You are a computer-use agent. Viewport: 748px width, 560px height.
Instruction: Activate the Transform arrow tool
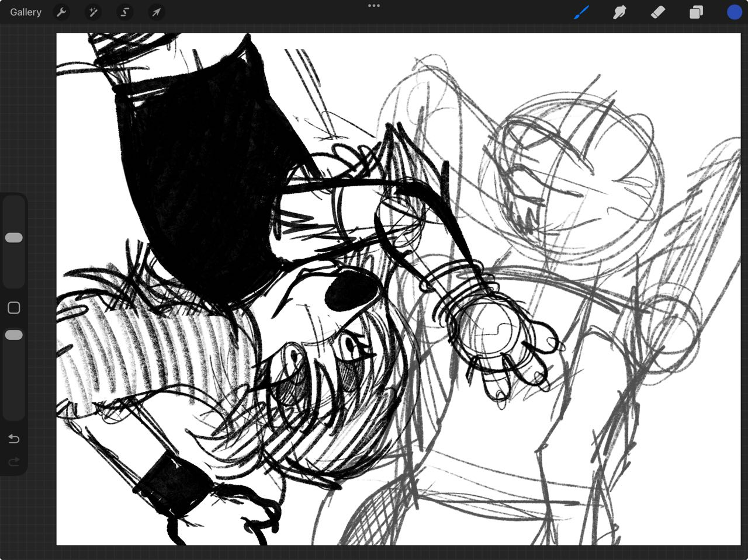(156, 12)
